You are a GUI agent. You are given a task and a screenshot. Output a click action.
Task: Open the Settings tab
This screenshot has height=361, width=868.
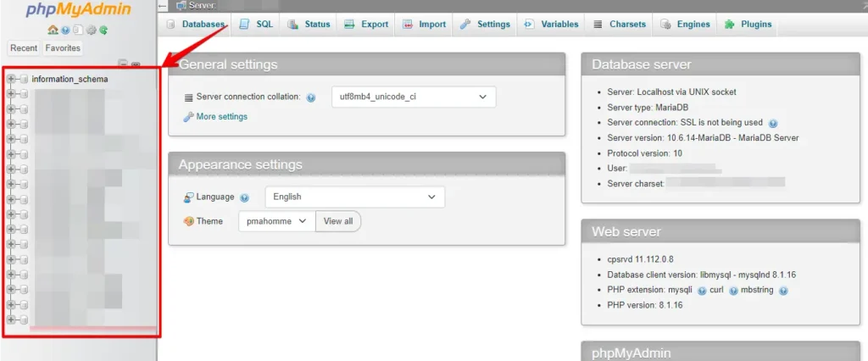click(485, 25)
